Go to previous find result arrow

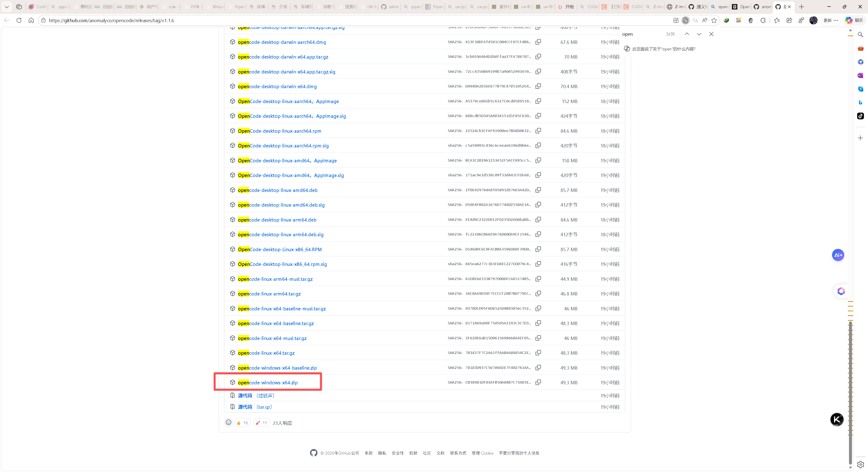pos(687,34)
